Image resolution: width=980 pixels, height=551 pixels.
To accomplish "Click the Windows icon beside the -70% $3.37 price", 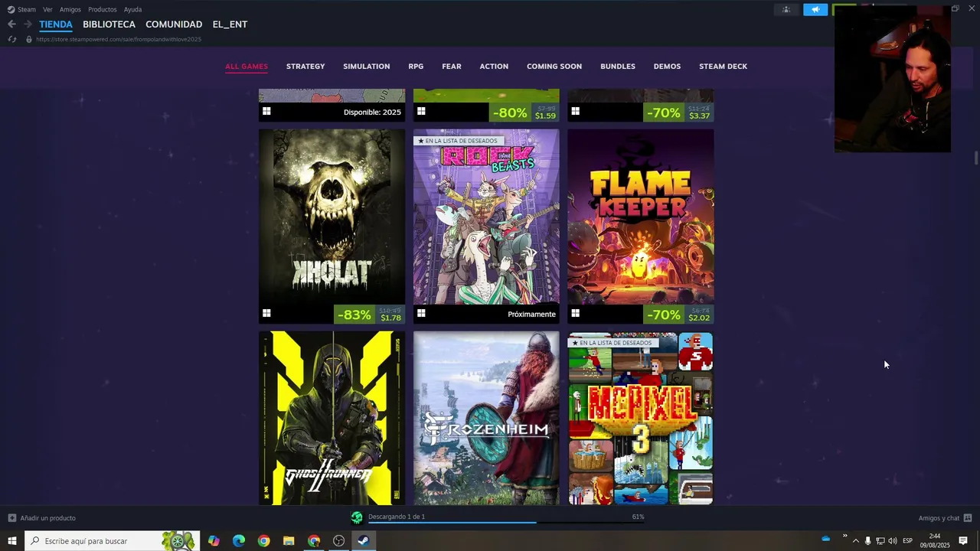I will [576, 112].
